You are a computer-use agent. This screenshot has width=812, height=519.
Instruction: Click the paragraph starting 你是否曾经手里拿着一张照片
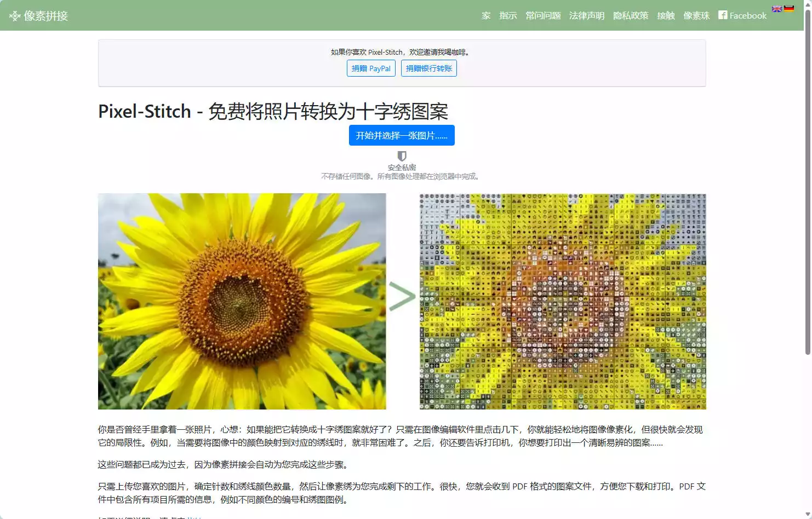401,436
